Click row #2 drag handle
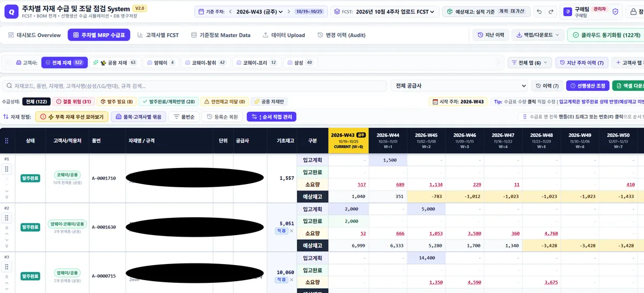 tap(7, 218)
